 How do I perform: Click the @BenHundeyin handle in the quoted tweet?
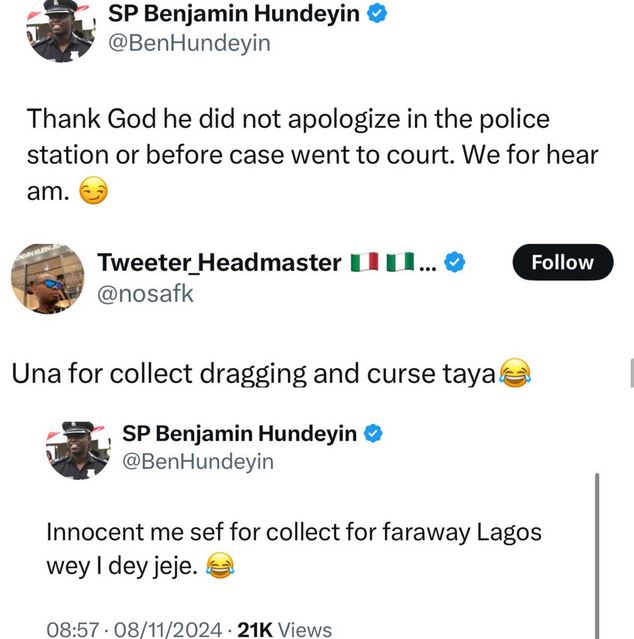point(197,462)
